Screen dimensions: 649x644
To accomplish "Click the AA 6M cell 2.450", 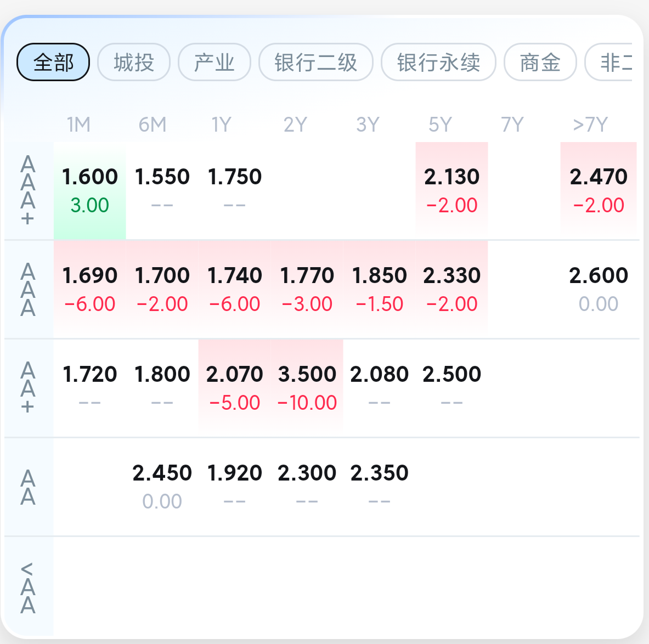I will click(162, 487).
